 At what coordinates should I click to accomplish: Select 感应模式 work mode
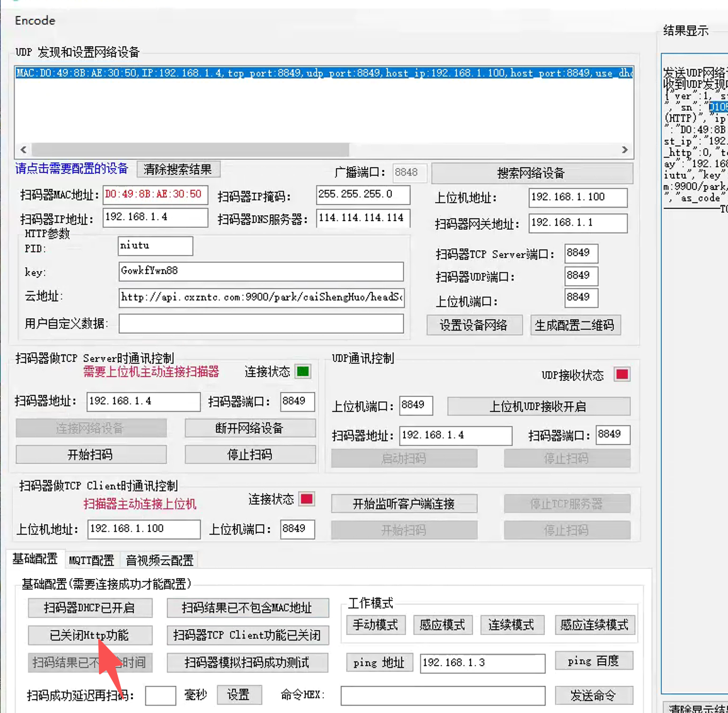[443, 625]
